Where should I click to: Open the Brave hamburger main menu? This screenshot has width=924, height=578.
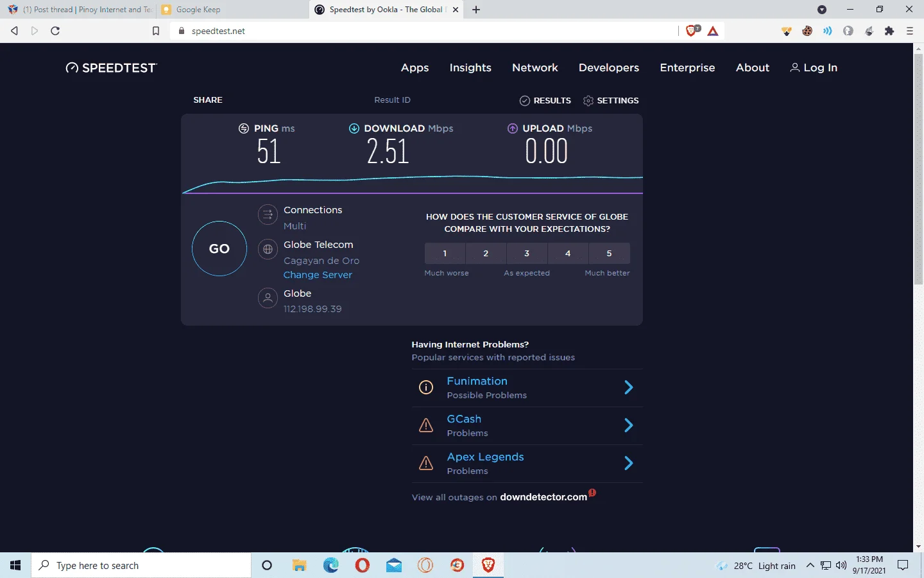point(910,31)
